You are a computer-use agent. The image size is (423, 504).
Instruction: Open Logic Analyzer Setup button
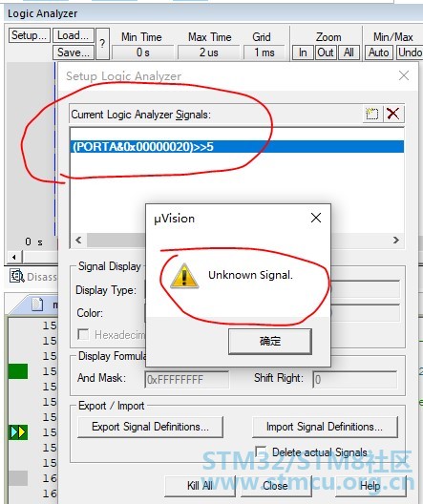tap(30, 35)
